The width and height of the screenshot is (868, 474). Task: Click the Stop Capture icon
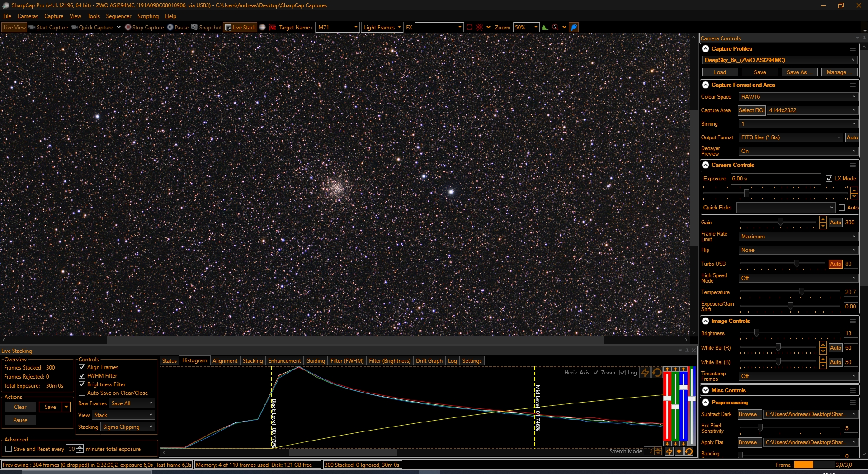[128, 27]
